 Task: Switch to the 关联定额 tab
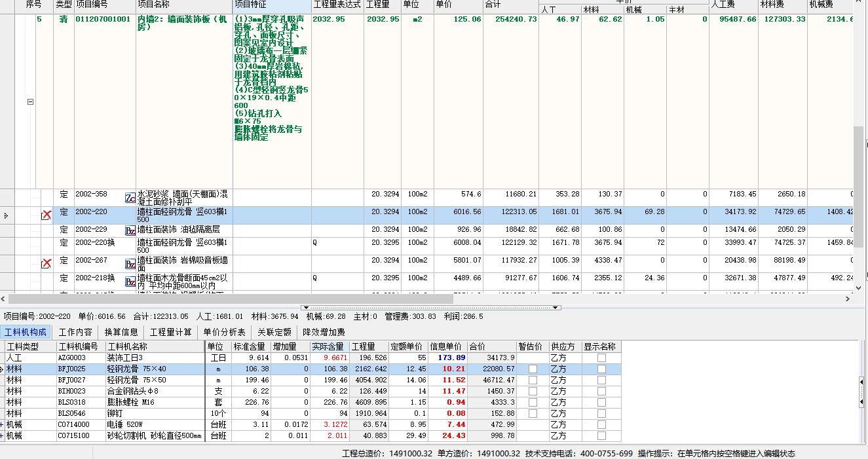(x=274, y=332)
